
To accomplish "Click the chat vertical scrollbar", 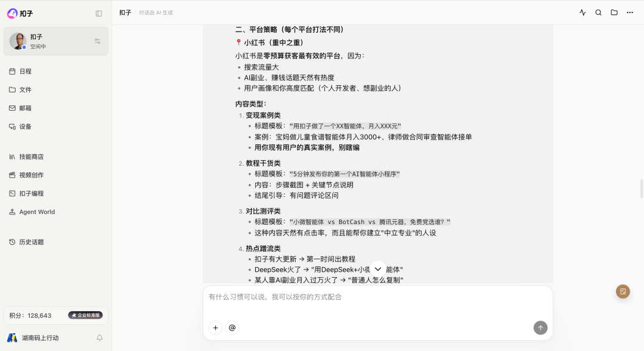I will [x=642, y=188].
